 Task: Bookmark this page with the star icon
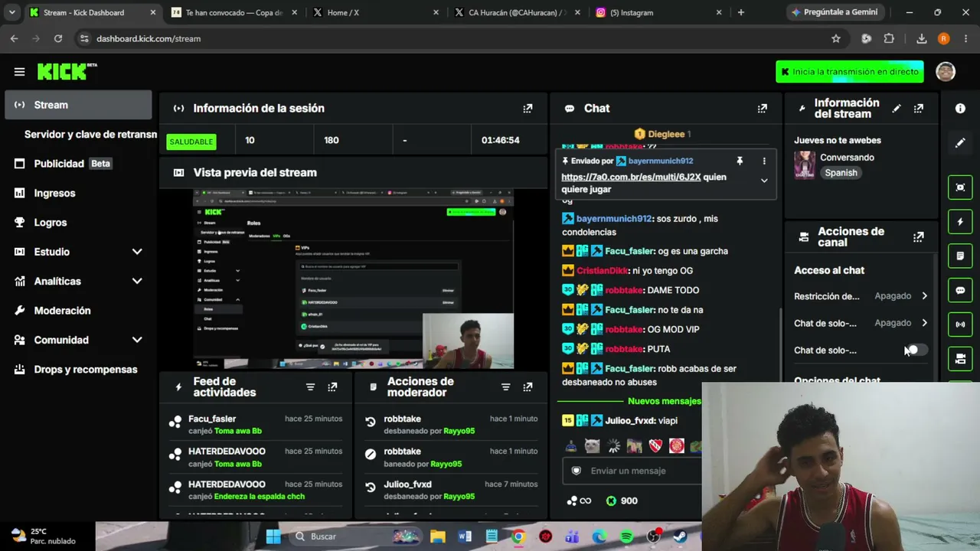click(836, 38)
